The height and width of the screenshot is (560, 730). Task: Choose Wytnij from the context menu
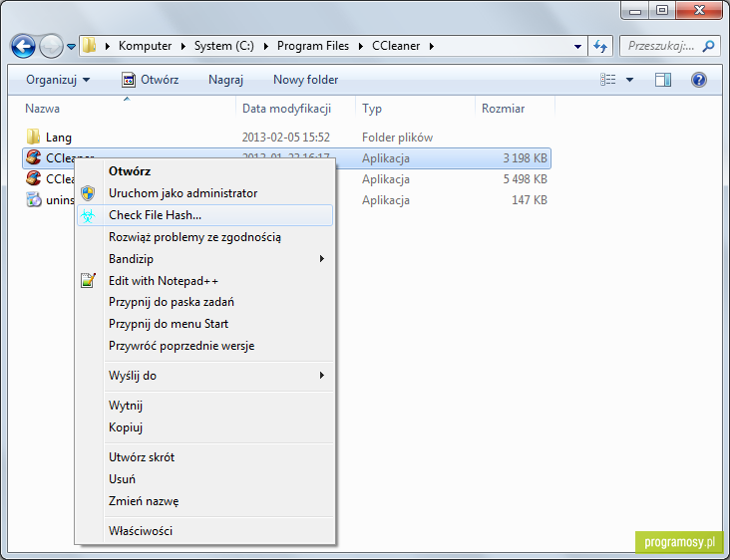204,406
